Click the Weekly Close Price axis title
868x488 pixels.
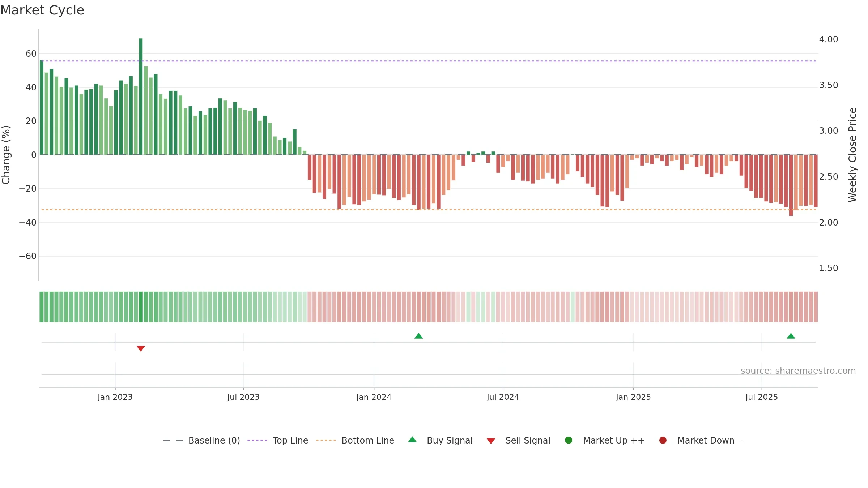coord(852,155)
